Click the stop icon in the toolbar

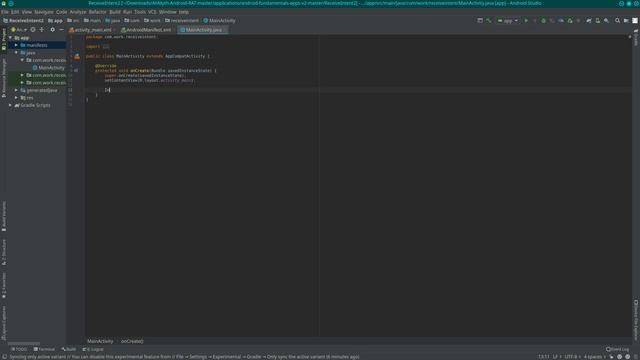[x=578, y=20]
